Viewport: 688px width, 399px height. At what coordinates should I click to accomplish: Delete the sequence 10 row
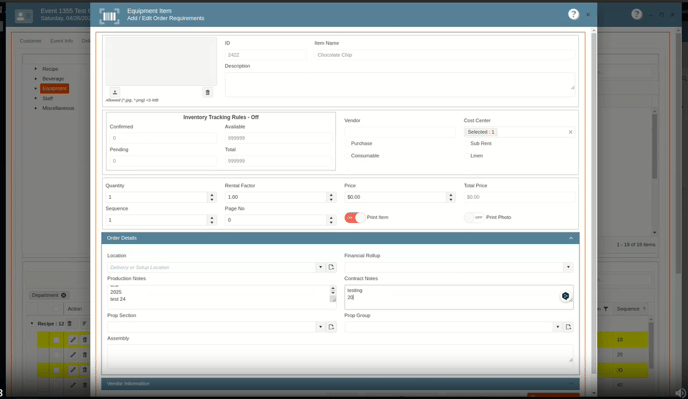[85, 339]
